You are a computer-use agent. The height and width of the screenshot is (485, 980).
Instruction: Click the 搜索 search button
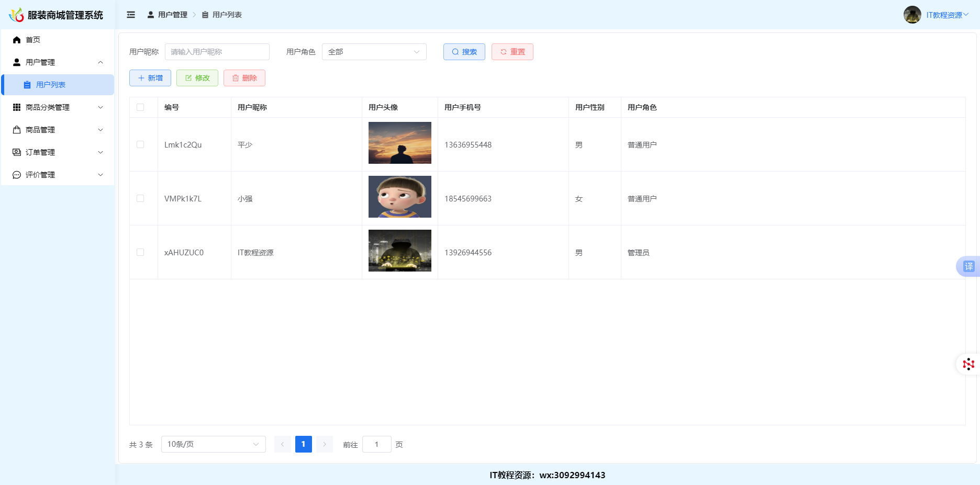(x=464, y=52)
